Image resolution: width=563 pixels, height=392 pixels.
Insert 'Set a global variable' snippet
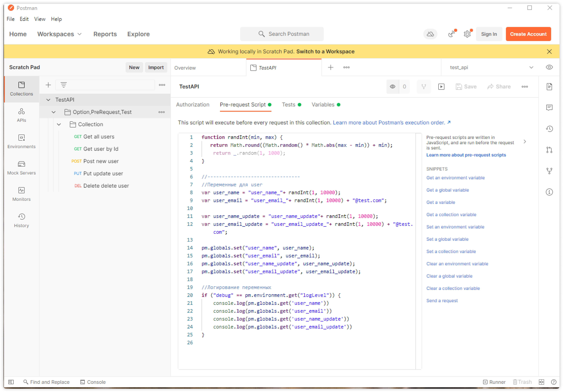(x=447, y=239)
